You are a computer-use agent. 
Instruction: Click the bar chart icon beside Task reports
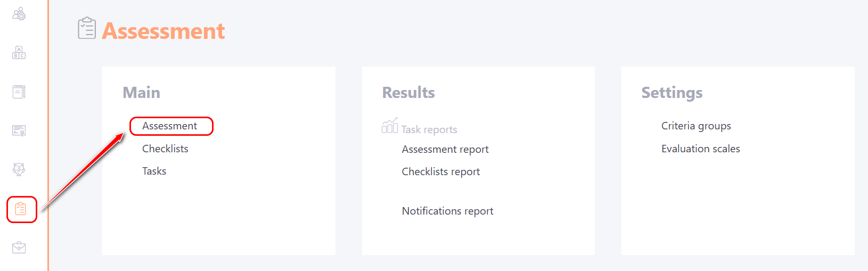(390, 126)
